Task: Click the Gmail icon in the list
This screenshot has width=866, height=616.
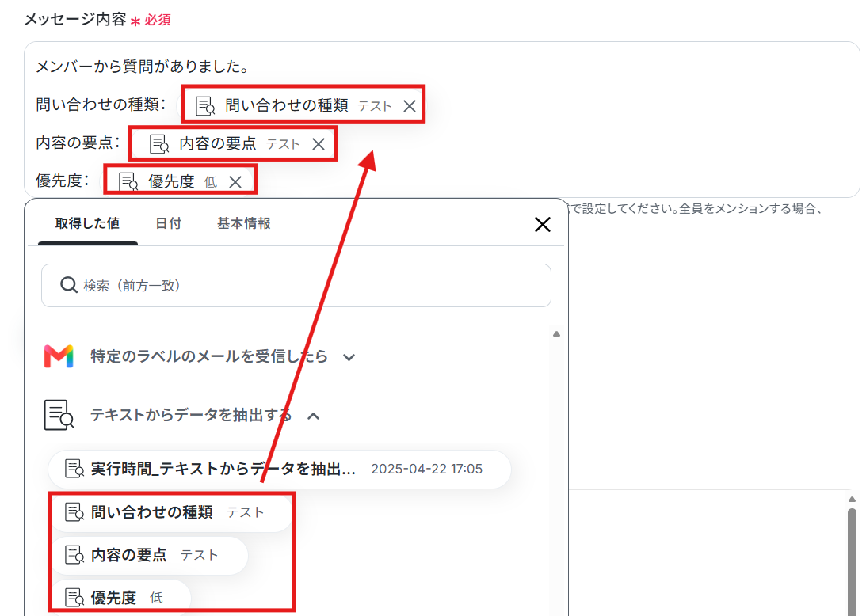Action: pos(59,356)
